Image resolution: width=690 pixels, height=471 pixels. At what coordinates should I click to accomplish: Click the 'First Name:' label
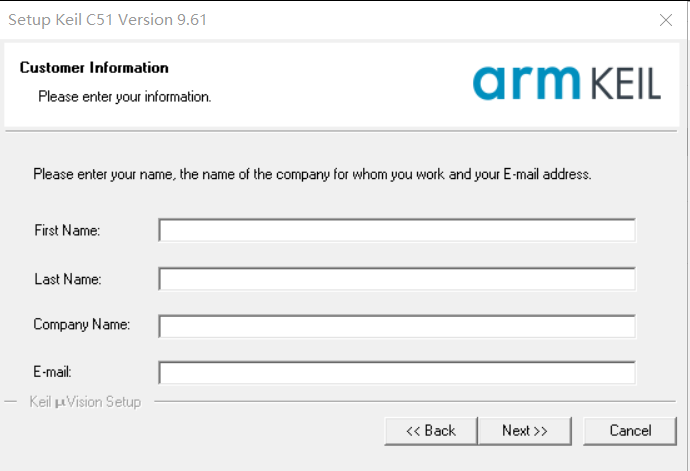tap(67, 230)
